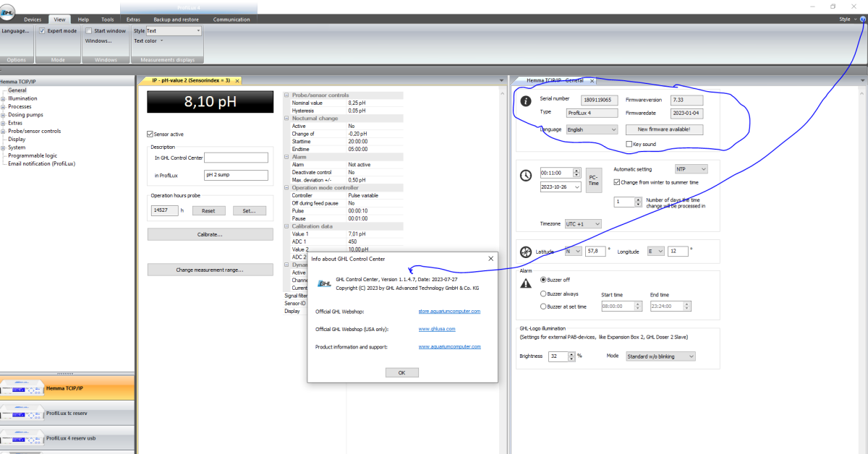Click the Latitude value field 57,8
Viewport: 868px width, 454px height.
click(x=595, y=252)
